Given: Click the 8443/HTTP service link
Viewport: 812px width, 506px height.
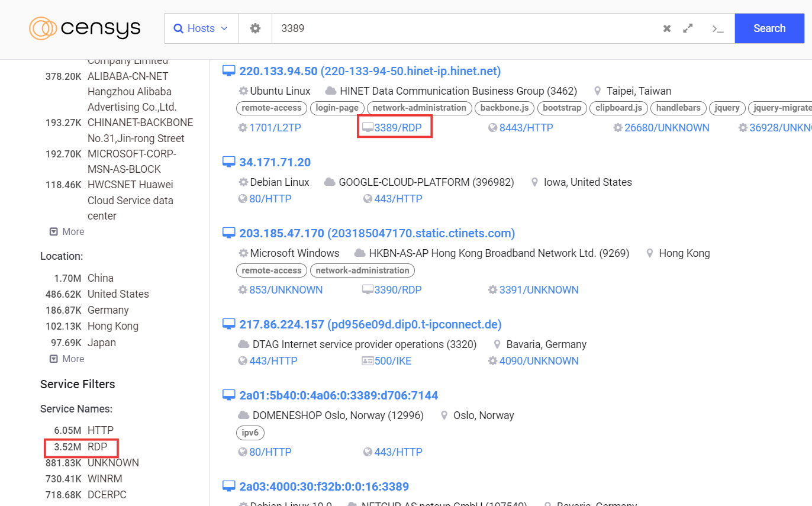Looking at the screenshot, I should [526, 128].
